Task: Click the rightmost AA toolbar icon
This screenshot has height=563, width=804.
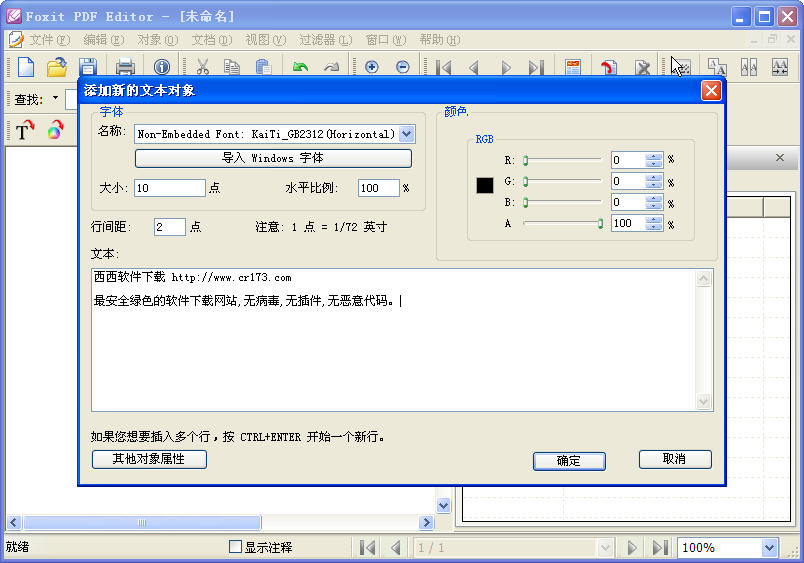Action: click(x=780, y=67)
